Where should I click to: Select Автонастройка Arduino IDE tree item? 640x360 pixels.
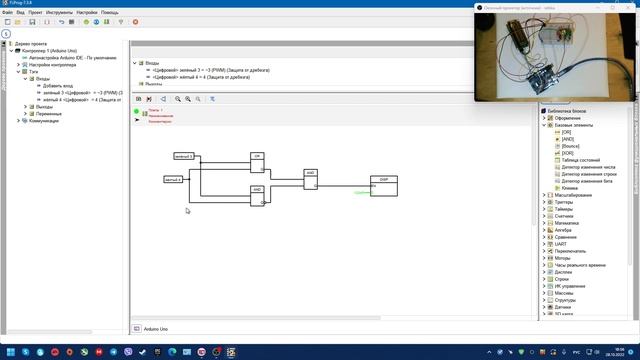tap(73, 58)
